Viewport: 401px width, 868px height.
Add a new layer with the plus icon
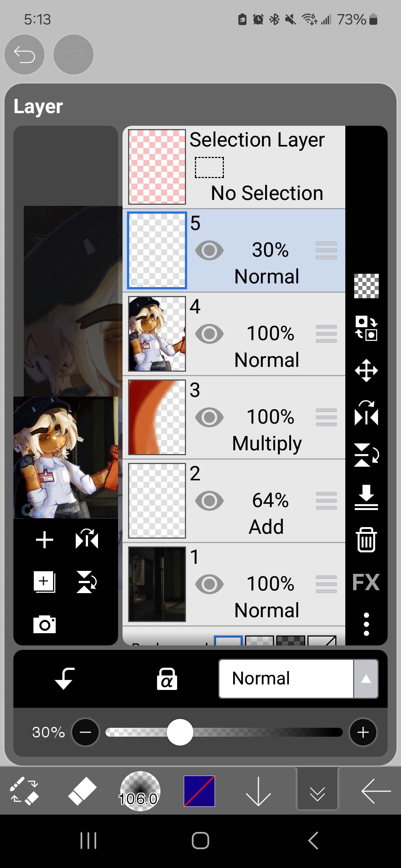click(x=45, y=540)
